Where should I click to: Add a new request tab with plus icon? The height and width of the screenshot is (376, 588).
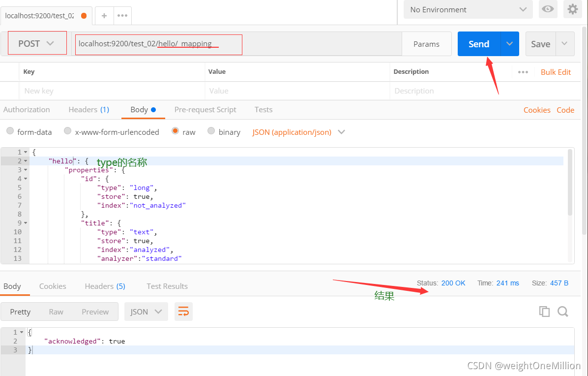pos(104,16)
